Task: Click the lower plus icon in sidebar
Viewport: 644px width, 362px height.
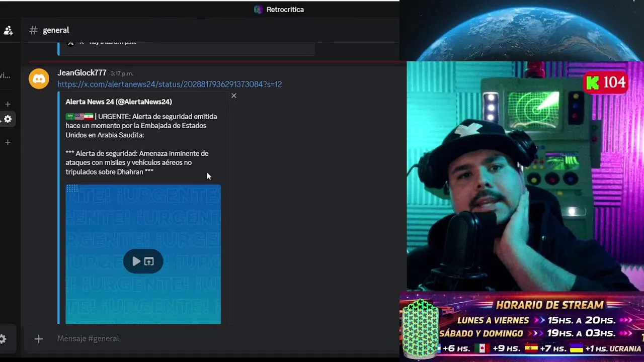Action: click(8, 142)
